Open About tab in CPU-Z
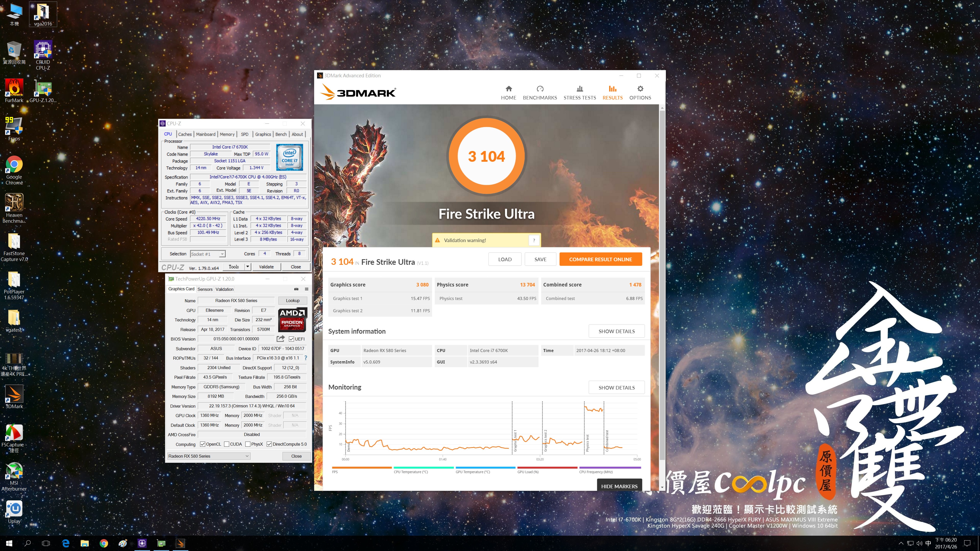This screenshot has width=980, height=551. coord(298,134)
